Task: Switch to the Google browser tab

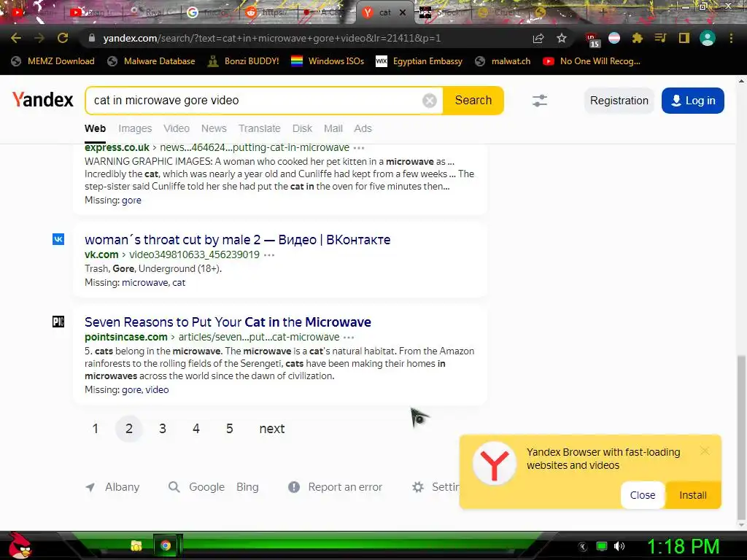Action: coord(208,12)
